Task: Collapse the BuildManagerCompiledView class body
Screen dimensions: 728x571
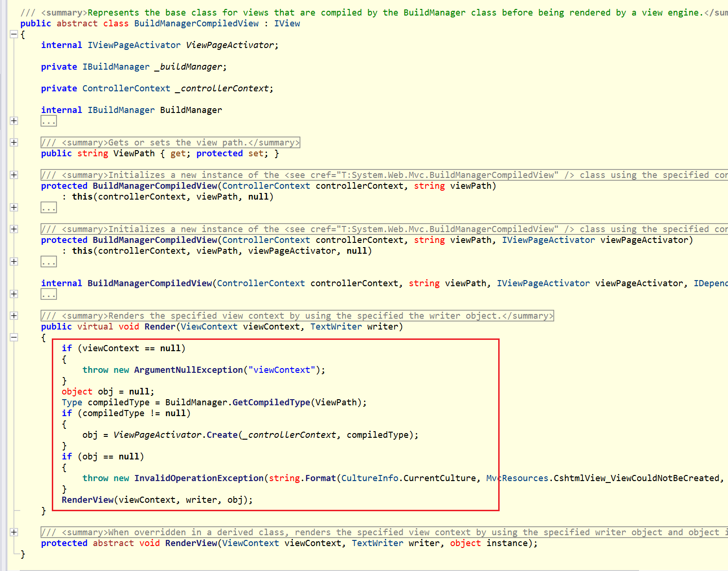Action: pyautogui.click(x=14, y=34)
